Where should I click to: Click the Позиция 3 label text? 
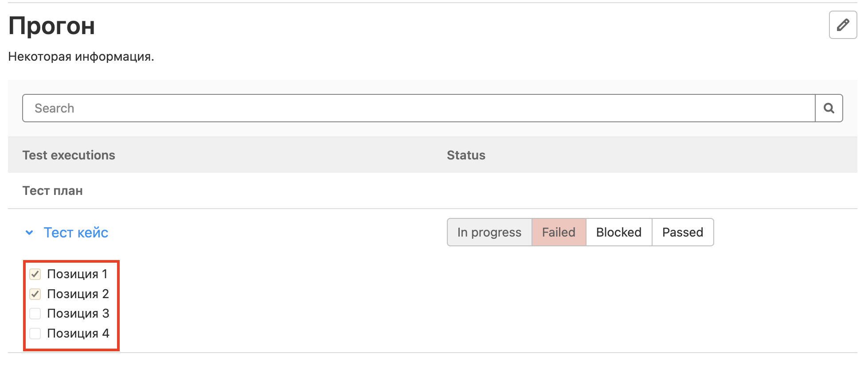(x=78, y=314)
